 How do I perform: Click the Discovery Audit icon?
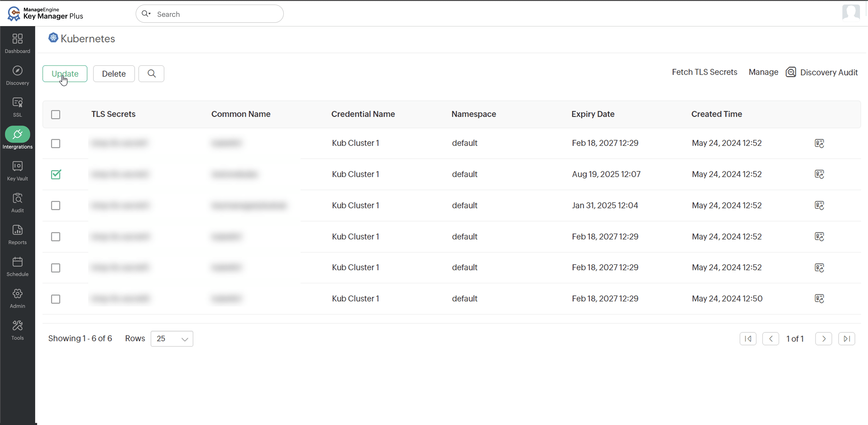pyautogui.click(x=791, y=72)
